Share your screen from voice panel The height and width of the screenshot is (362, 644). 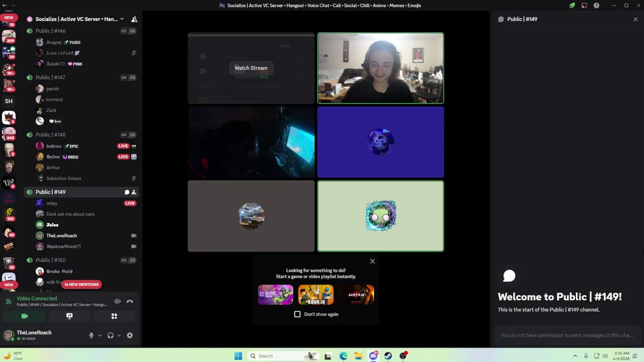click(x=69, y=316)
